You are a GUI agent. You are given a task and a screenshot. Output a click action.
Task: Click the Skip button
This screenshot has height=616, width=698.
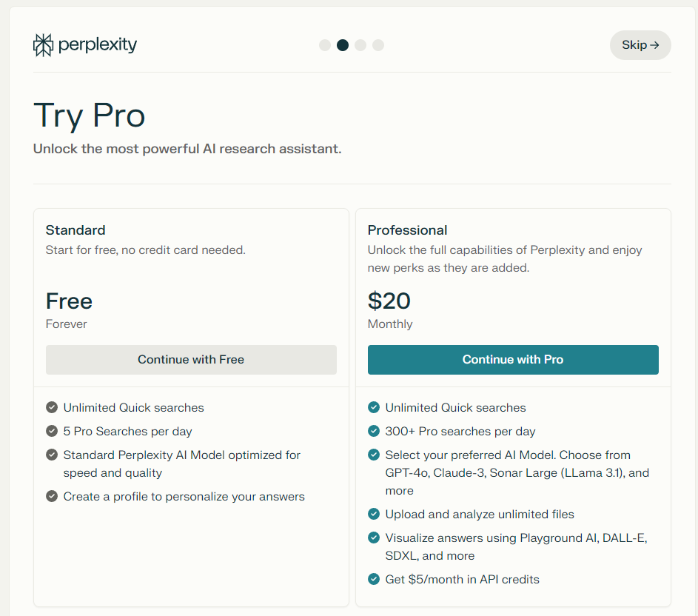pyautogui.click(x=640, y=45)
